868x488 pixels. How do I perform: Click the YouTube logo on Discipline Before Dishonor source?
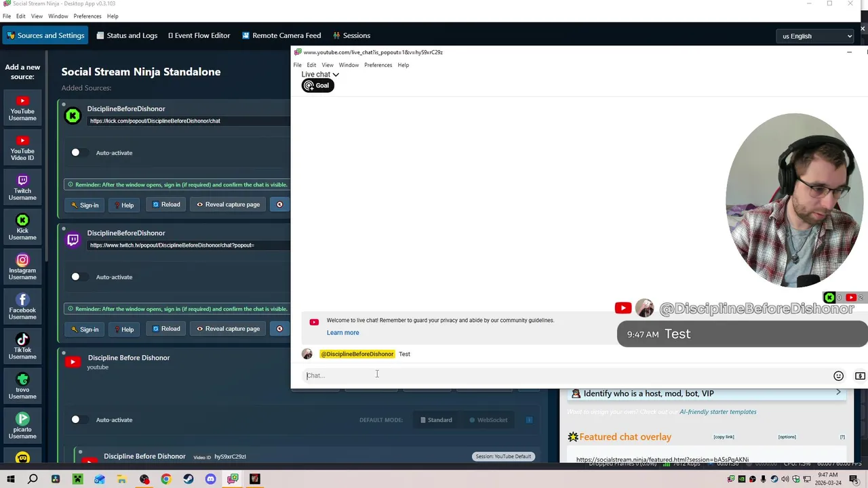point(73,362)
